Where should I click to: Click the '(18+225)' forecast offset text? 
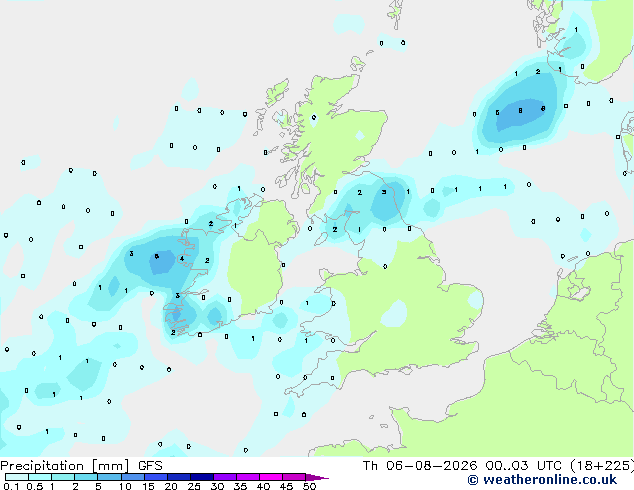point(602,466)
